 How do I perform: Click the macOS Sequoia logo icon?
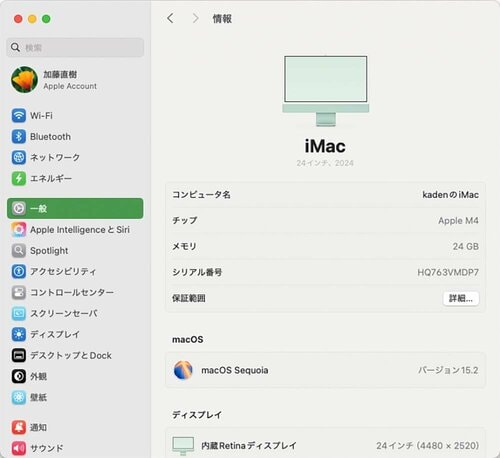tap(183, 370)
